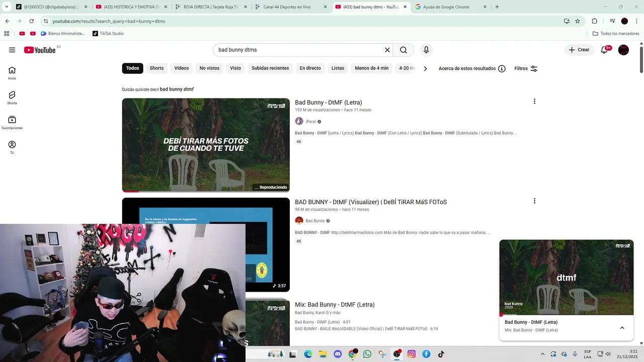
Task: Bookmark this page with the star
Action: pos(578,21)
